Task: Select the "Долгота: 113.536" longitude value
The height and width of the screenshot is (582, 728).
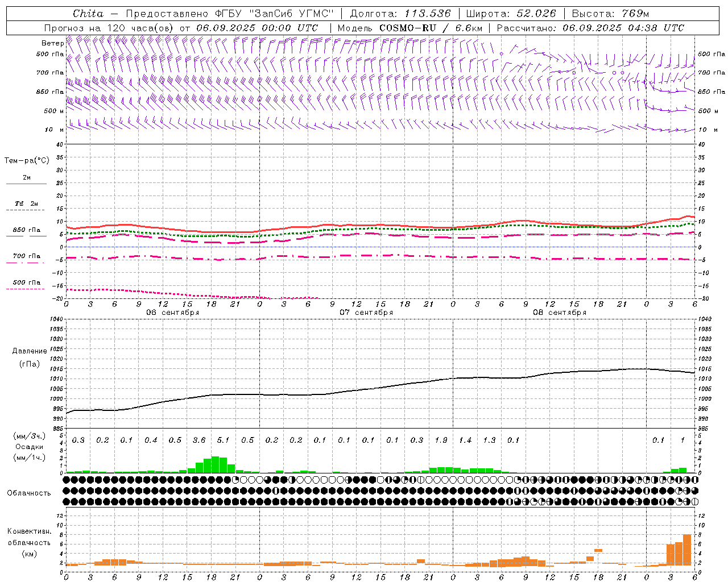Action: (400, 14)
